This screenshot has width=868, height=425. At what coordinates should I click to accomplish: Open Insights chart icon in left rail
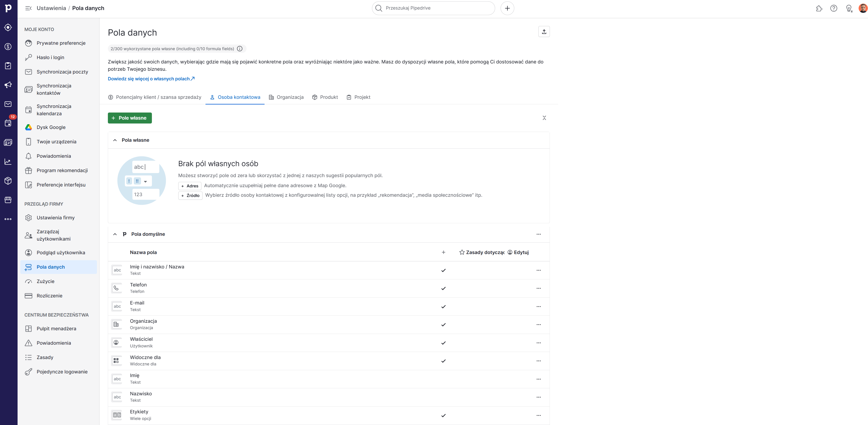point(8,162)
